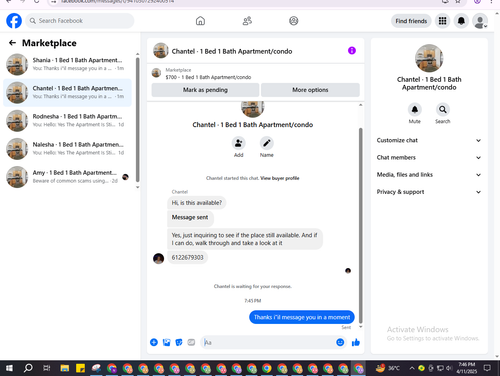
Task: Click 'Hi, is this available?' message
Action: (197, 203)
